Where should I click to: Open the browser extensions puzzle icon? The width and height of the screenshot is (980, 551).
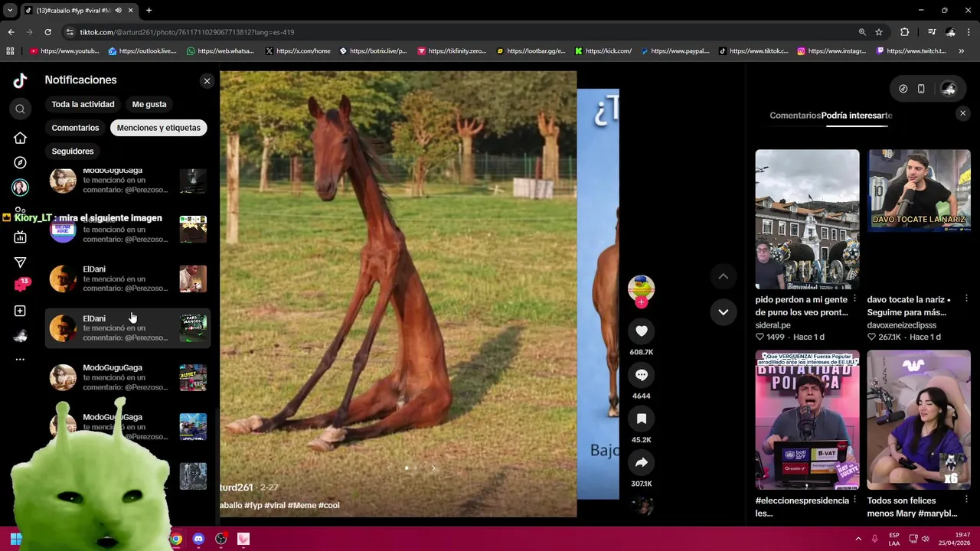905,32
